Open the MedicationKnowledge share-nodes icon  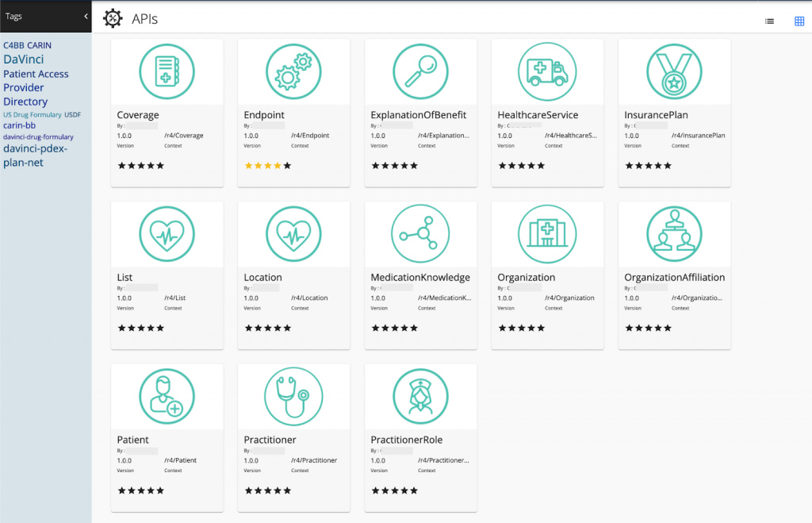coord(420,234)
